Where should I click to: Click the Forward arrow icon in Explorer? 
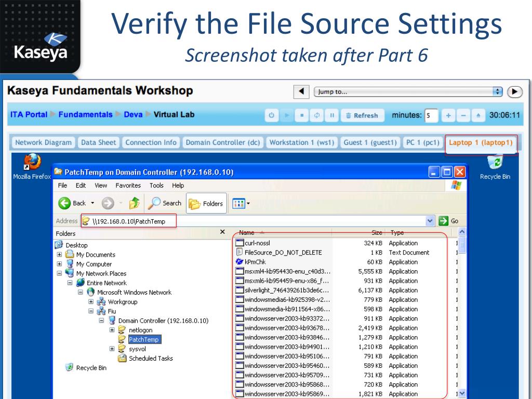[108, 203]
